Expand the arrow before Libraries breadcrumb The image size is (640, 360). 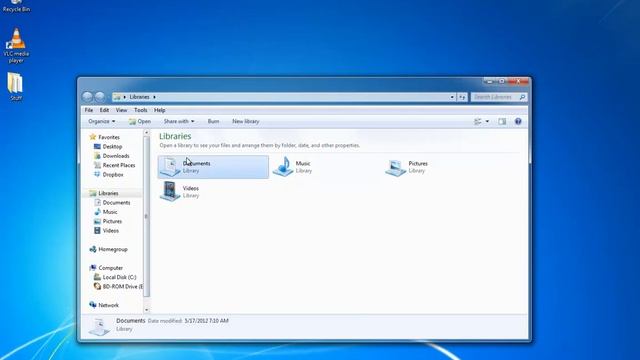click(x=124, y=97)
